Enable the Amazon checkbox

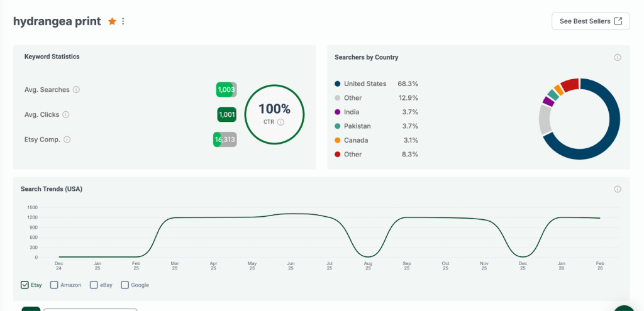tap(54, 285)
